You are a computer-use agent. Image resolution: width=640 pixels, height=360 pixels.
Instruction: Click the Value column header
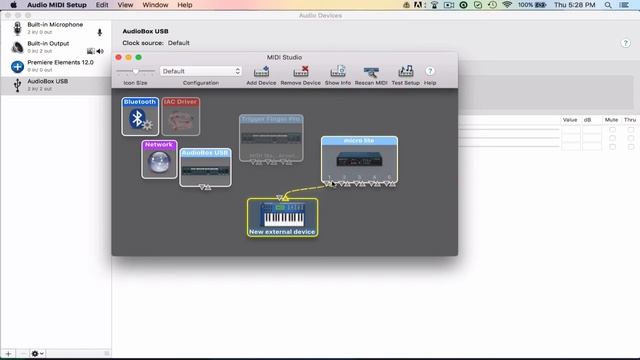coord(570,120)
